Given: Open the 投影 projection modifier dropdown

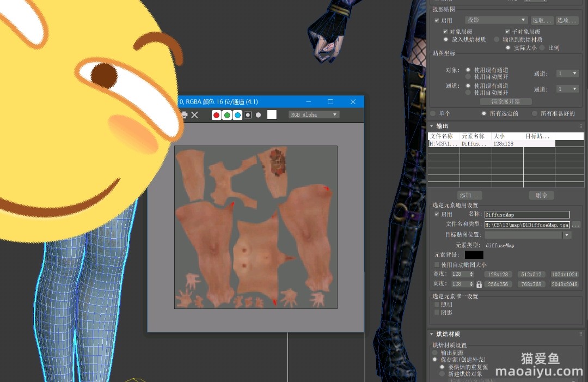Looking at the screenshot, I should 496,20.
